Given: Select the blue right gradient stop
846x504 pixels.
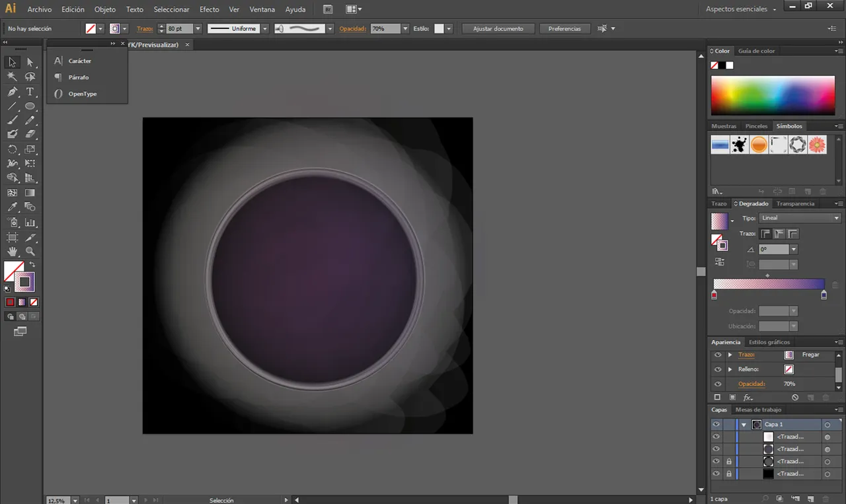Looking at the screenshot, I should tap(824, 295).
